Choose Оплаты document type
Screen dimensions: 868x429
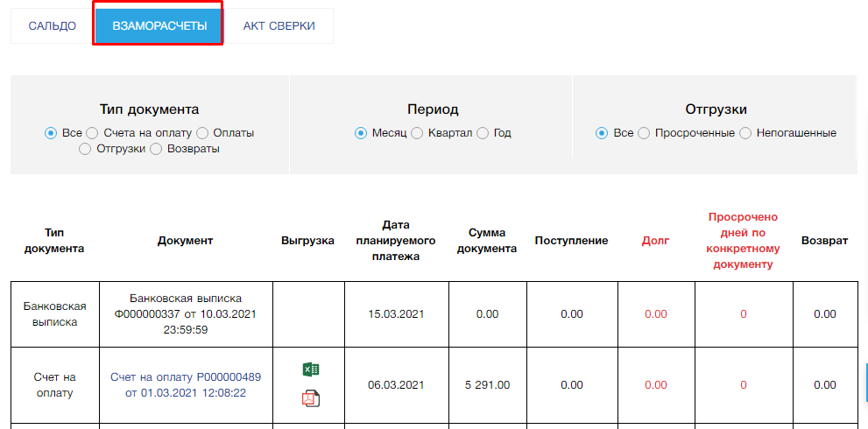[x=202, y=133]
